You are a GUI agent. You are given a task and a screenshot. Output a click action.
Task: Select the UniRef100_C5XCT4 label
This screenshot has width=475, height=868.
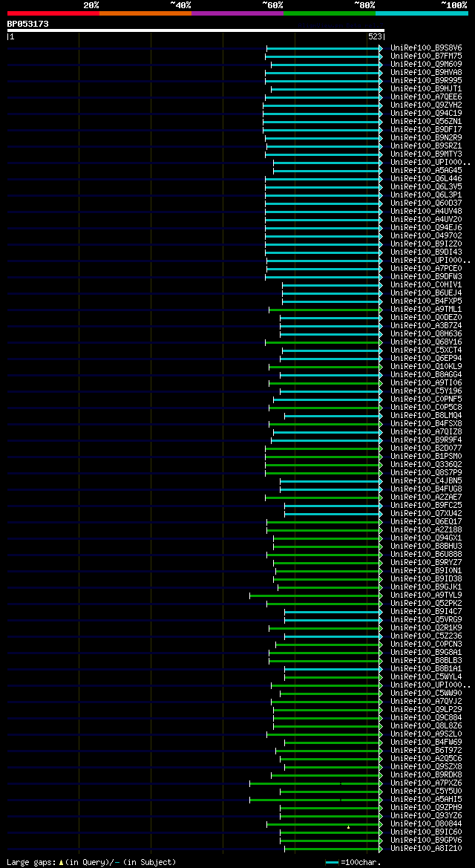(x=426, y=350)
